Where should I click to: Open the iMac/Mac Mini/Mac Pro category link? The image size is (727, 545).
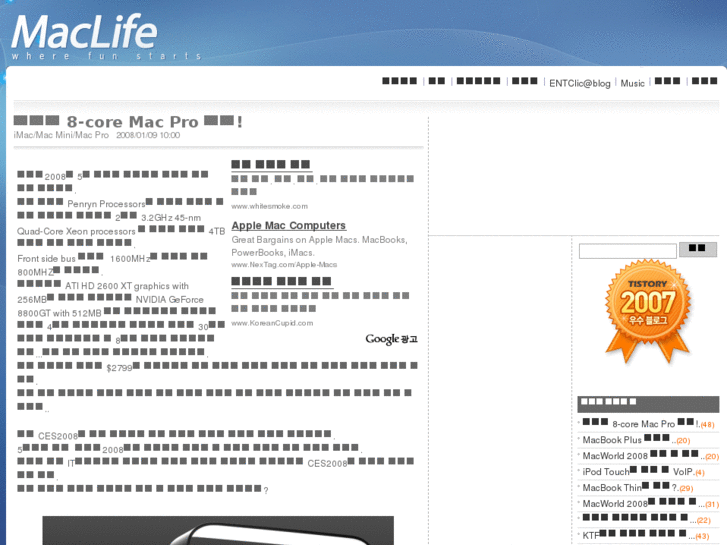61,135
